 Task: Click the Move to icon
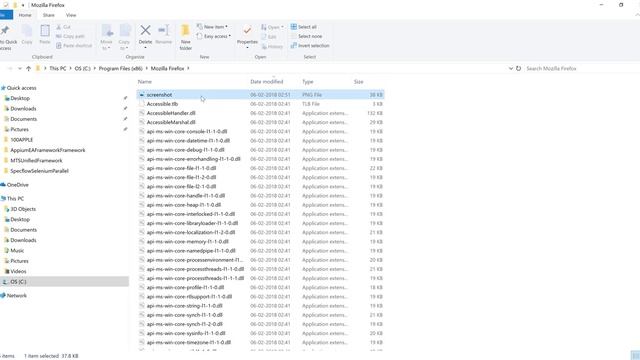tap(107, 37)
